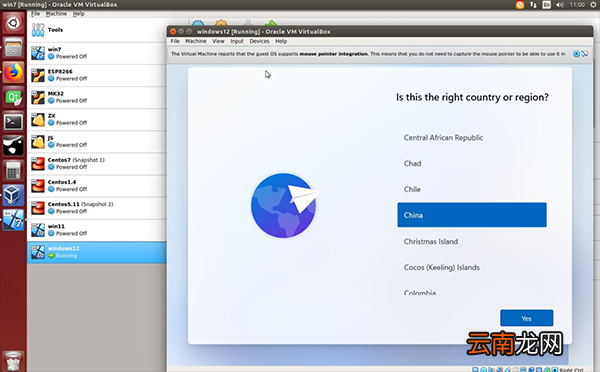Open Sogou input method tray icon
Viewport: 600px width, 372px height.
tap(520, 5)
